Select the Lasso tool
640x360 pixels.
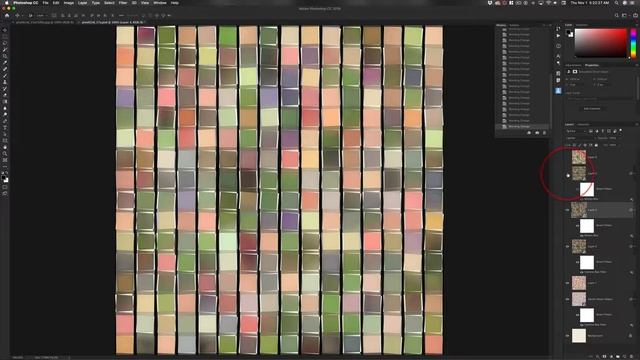(x=5, y=43)
